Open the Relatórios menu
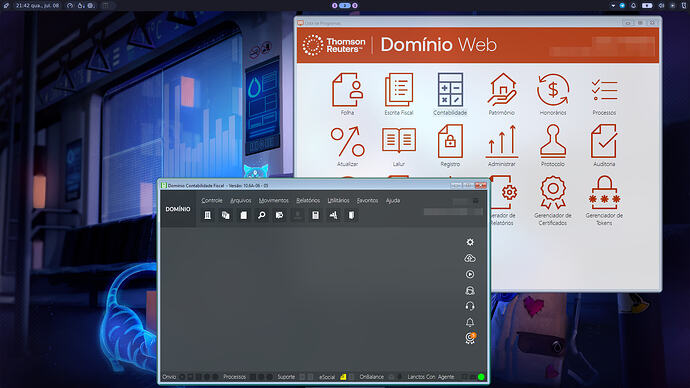This screenshot has height=388, width=690. [x=308, y=200]
